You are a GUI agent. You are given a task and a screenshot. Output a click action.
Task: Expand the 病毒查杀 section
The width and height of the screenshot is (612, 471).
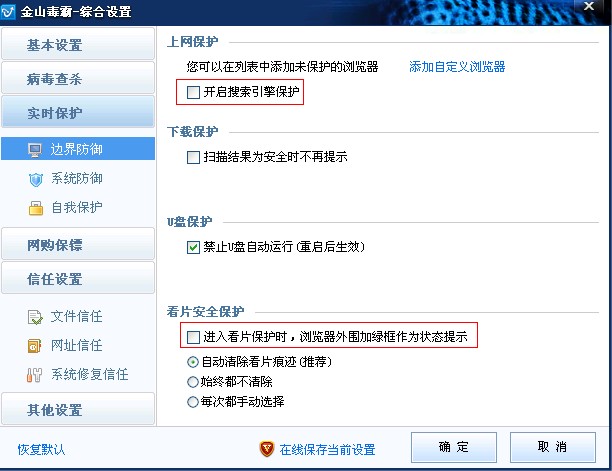click(x=78, y=78)
